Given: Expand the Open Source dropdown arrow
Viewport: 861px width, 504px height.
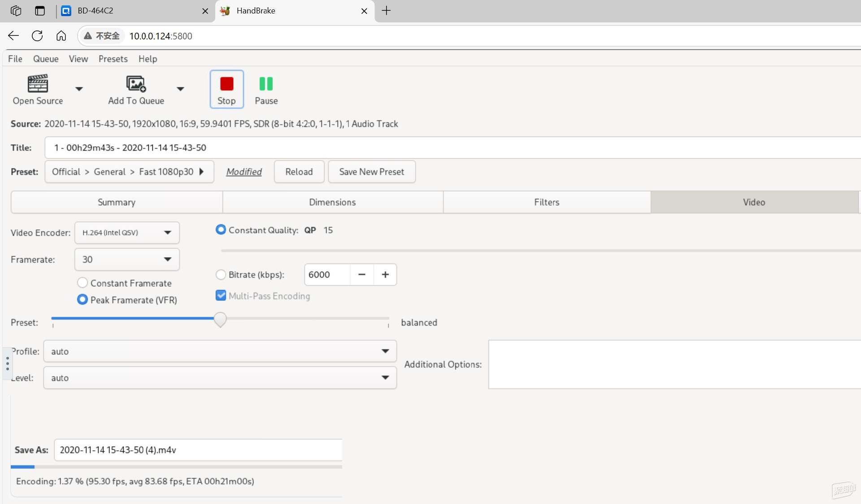Looking at the screenshot, I should 79,89.
